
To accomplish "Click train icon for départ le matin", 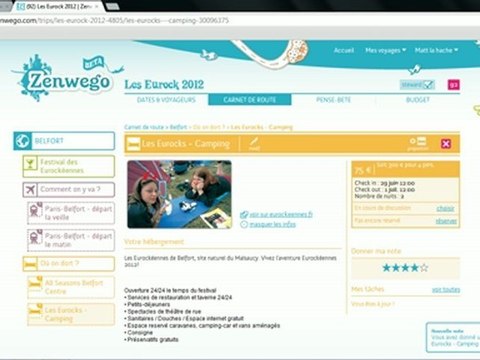I will click(x=35, y=237).
